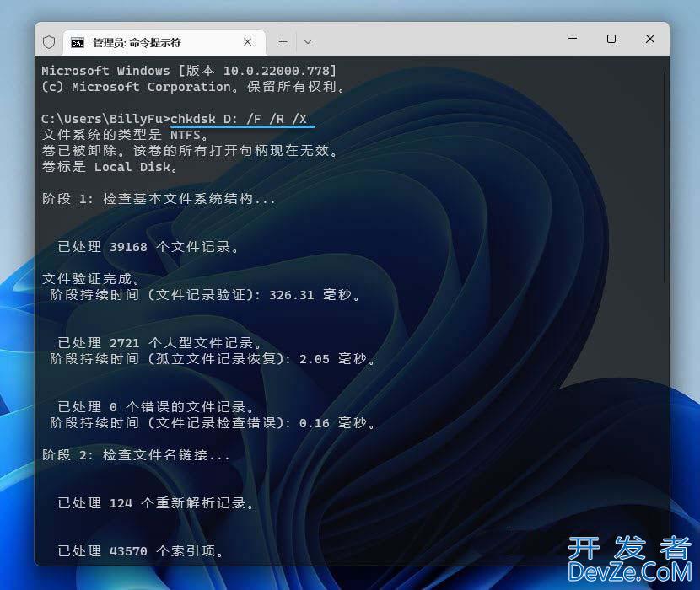The height and width of the screenshot is (590, 700).
Task: Maximize the terminal window
Action: coord(611,39)
